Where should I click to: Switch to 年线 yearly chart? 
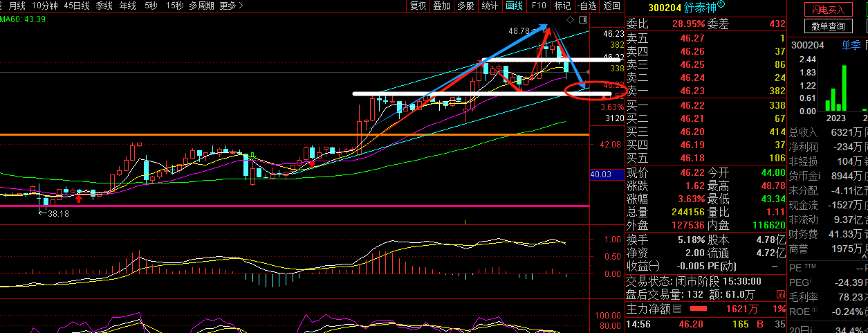pyautogui.click(x=127, y=6)
